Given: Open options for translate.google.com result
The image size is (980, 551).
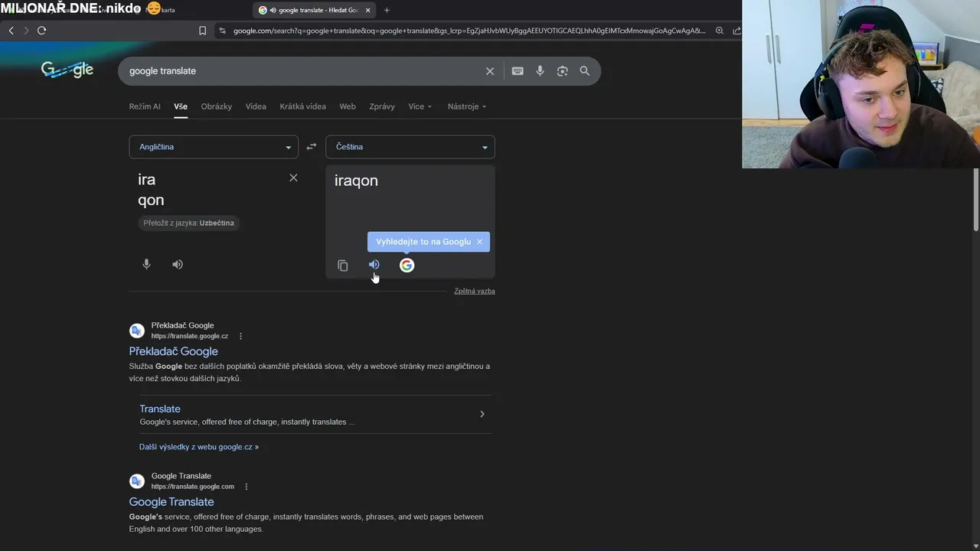Looking at the screenshot, I should click(247, 487).
